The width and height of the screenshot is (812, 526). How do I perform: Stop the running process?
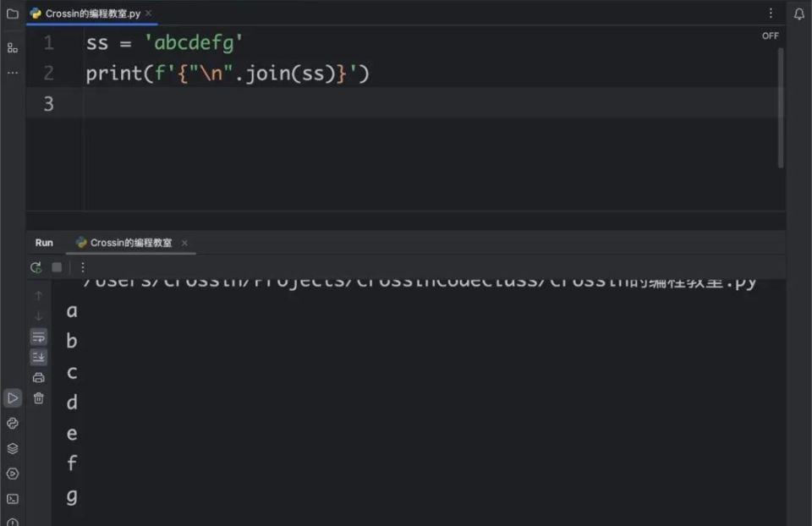coord(57,268)
